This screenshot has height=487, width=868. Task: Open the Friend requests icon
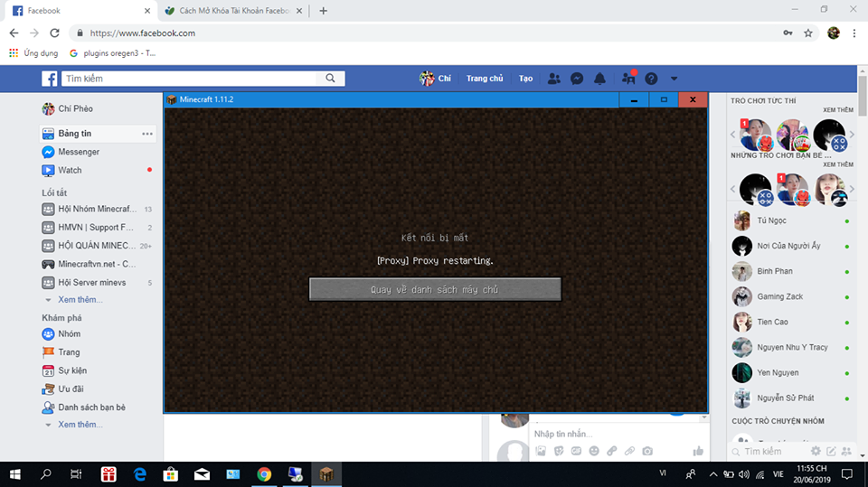click(x=553, y=79)
